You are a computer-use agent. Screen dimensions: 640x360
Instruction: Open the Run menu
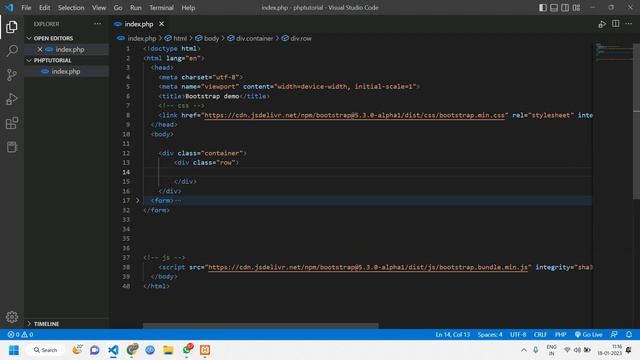click(x=136, y=8)
